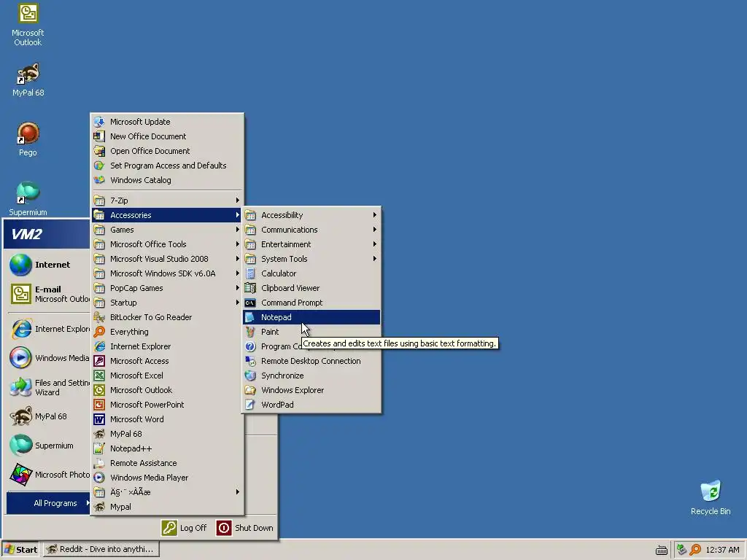Image resolution: width=747 pixels, height=560 pixels.
Task: Open Files and Settings Wizard in Start menu
Action: click(x=47, y=387)
